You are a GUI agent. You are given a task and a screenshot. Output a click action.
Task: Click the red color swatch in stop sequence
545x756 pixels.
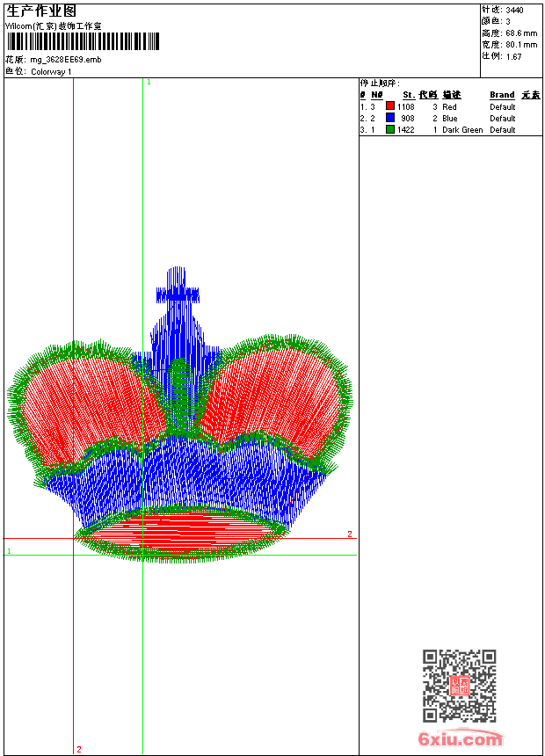coord(389,106)
